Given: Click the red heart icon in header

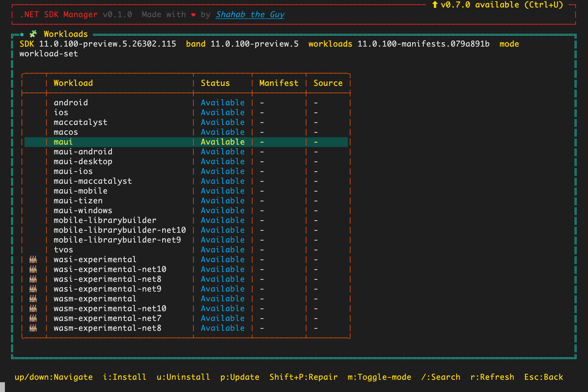Looking at the screenshot, I should [x=193, y=15].
